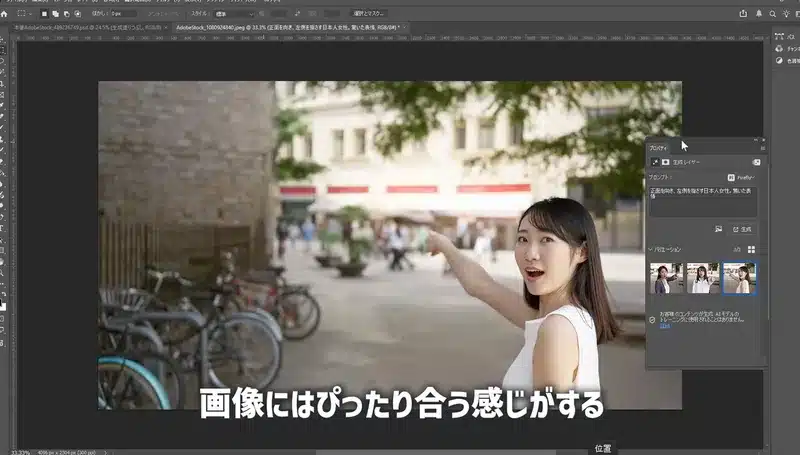Viewport: 800px width, 455px height.
Task: Click the Generate button
Action: [x=742, y=229]
